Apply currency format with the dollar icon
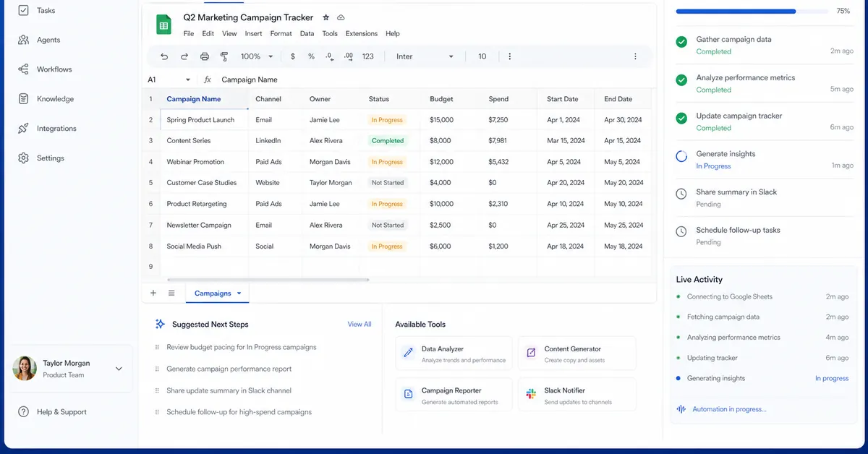This screenshot has width=868, height=454. (x=292, y=56)
